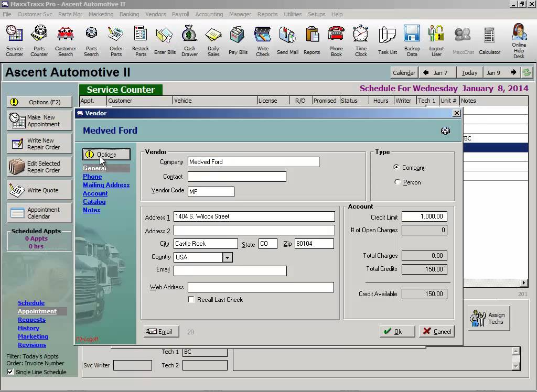Click into the Web Address field
Screen dimensions: 537x392
[261, 287]
